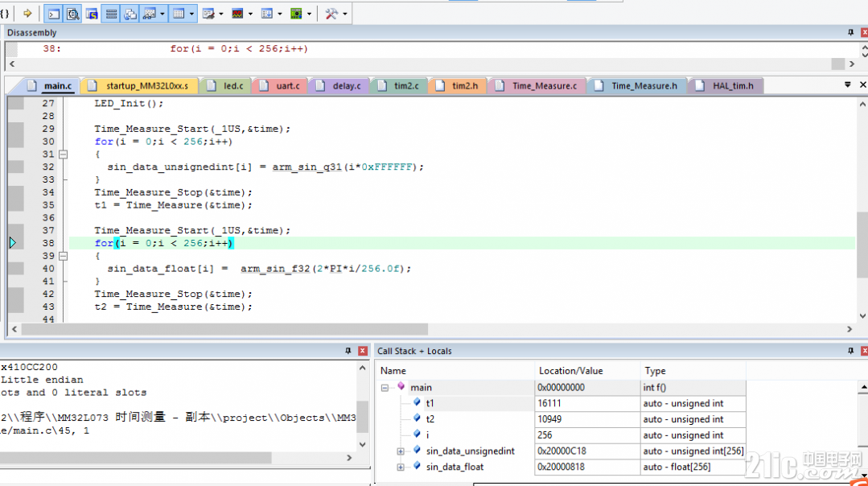Click the editor horizontal scrollbar thumb
Screen dimensions: 868x486
click(224, 329)
